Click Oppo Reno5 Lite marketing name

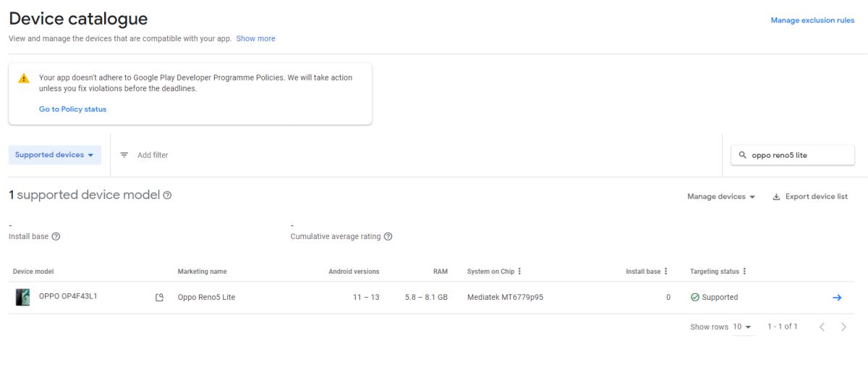(206, 298)
